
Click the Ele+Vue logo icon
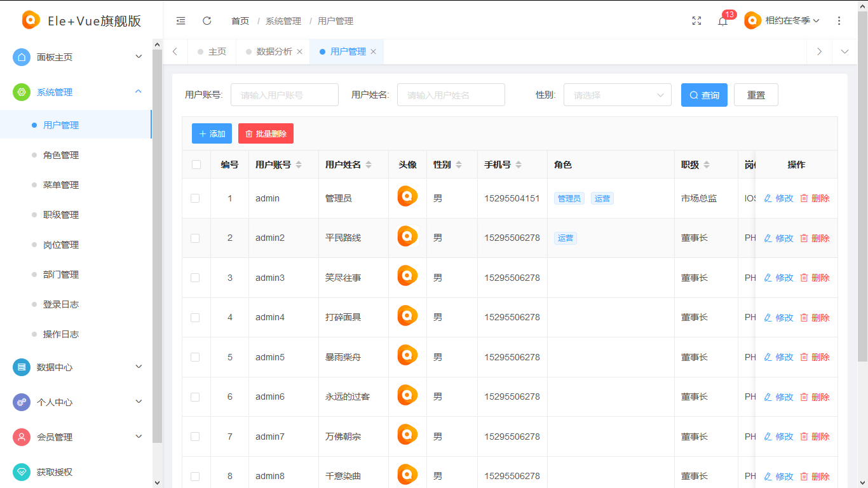(x=31, y=20)
